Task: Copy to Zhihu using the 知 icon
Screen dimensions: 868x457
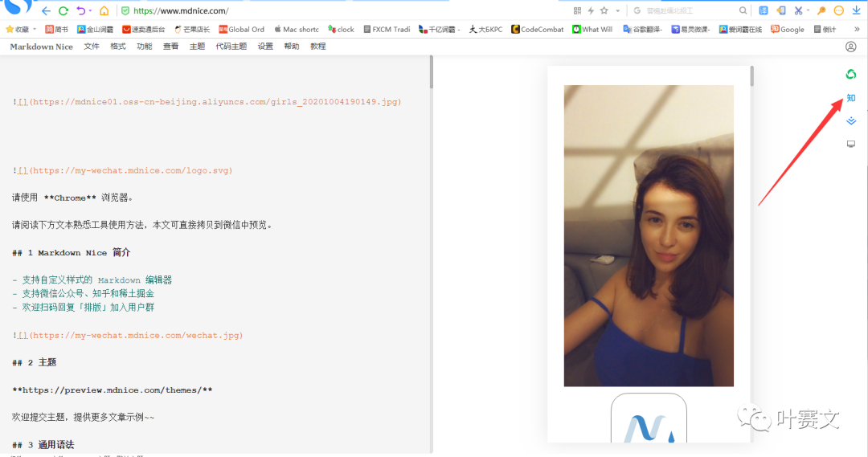Action: pyautogui.click(x=851, y=98)
